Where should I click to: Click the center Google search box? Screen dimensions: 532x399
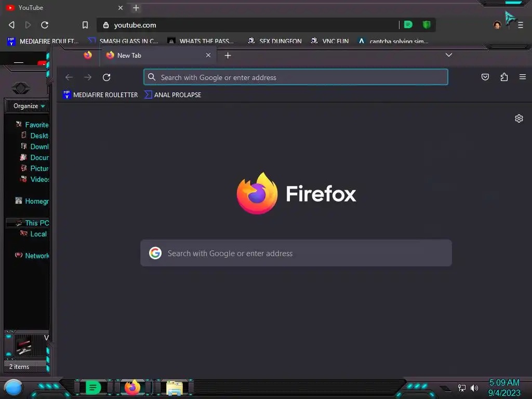click(x=296, y=253)
